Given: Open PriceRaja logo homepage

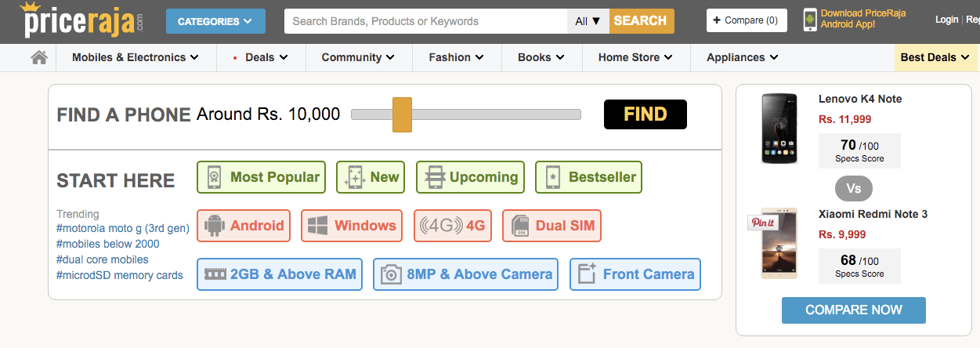Looking at the screenshot, I should (82, 20).
